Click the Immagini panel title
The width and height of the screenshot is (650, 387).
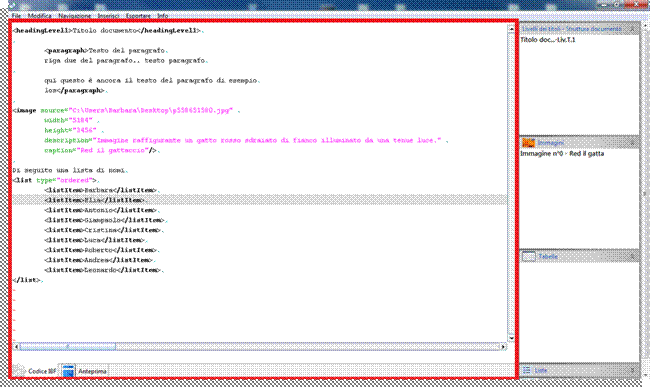(551, 143)
